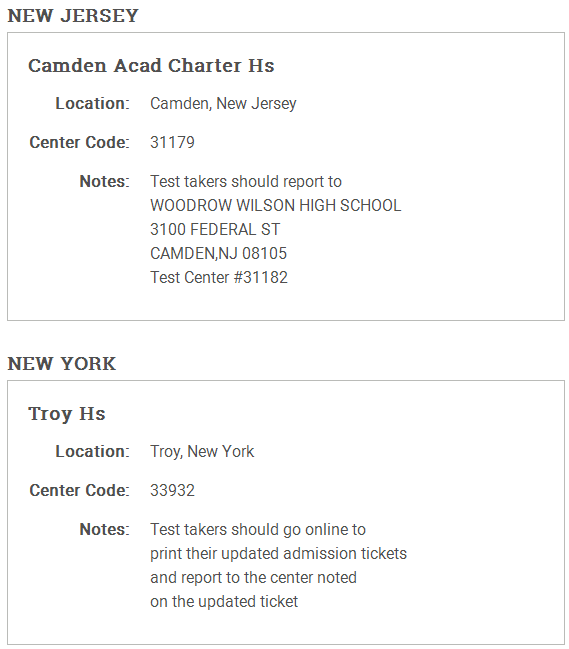Click the Troy, New York location text
The image size is (569, 649).
202,452
